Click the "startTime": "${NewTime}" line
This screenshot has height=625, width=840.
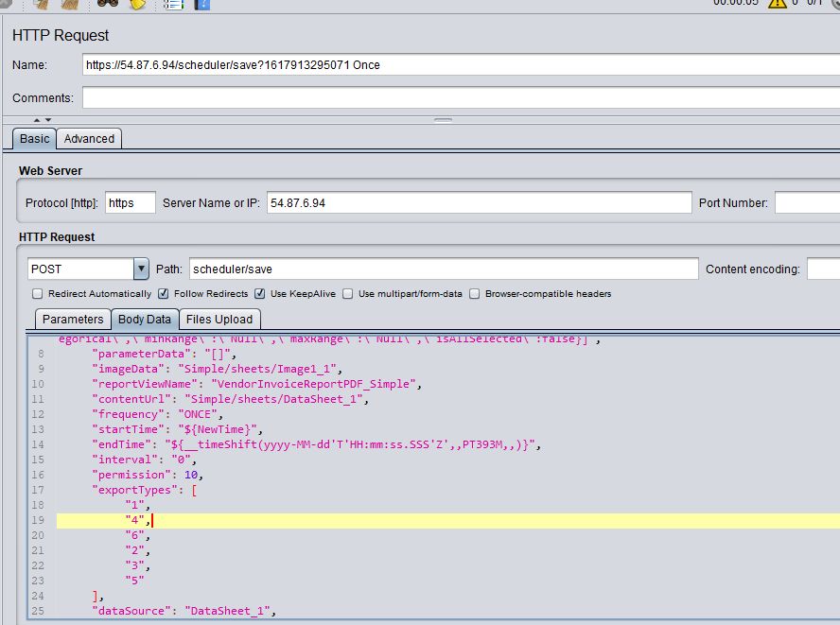[177, 429]
